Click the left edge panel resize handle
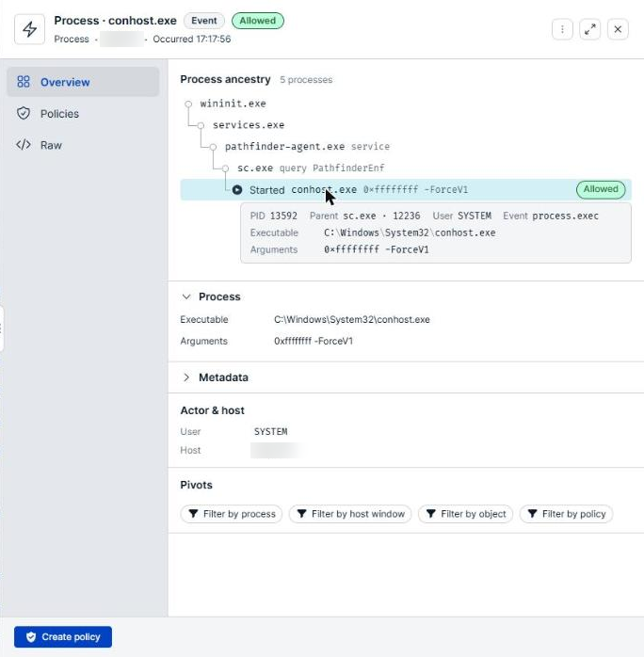 [2, 328]
